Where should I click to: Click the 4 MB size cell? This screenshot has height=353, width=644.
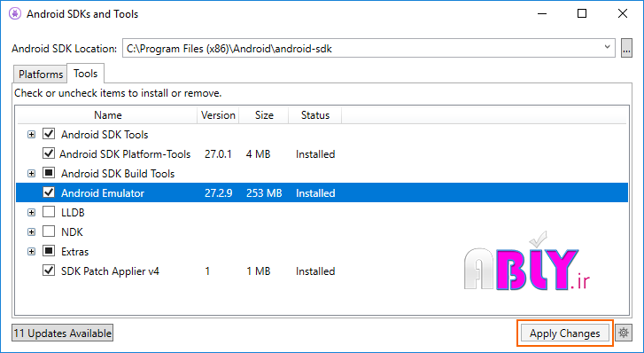point(259,154)
